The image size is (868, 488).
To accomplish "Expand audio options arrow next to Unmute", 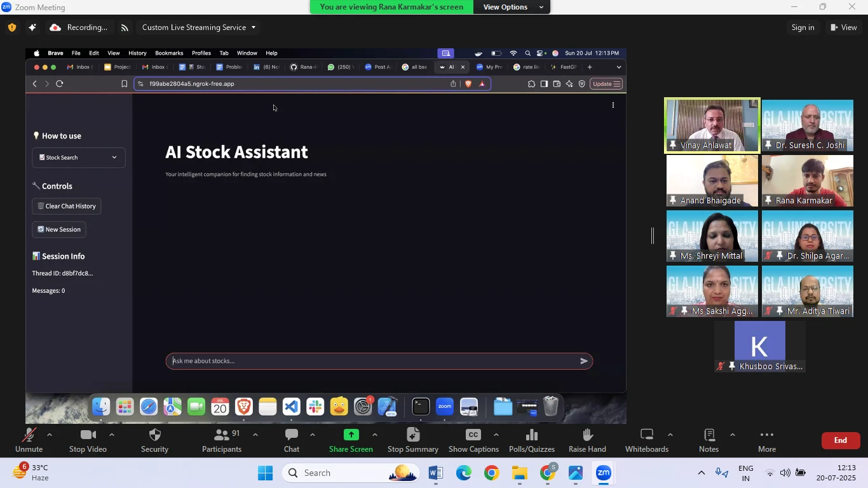I will 50,435.
